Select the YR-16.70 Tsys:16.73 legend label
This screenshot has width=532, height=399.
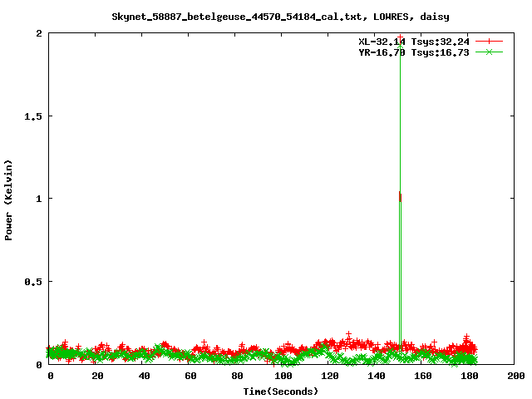(x=414, y=52)
